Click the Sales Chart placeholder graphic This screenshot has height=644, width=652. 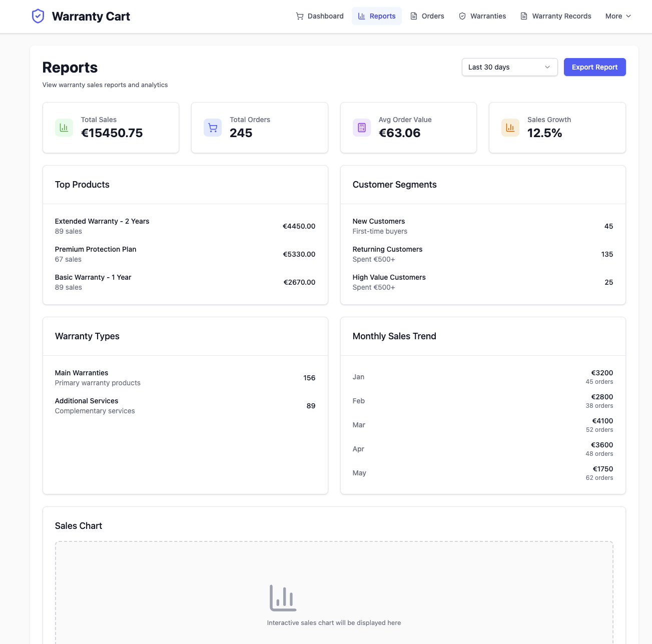(x=282, y=597)
